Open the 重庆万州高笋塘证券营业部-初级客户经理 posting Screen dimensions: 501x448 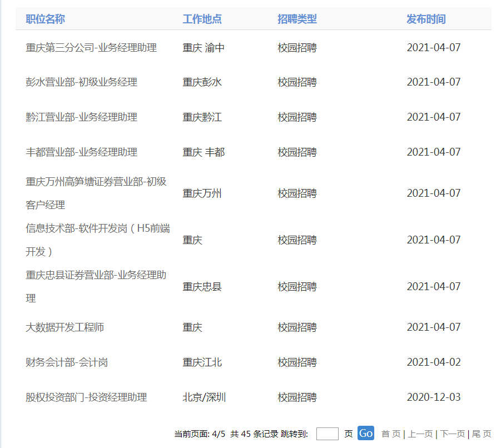[96, 182]
